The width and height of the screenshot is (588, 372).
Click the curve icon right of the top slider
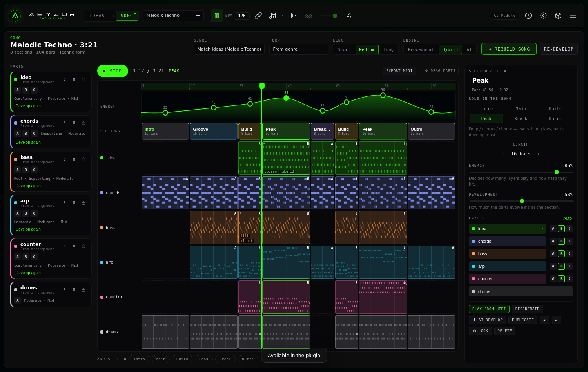[x=349, y=16]
